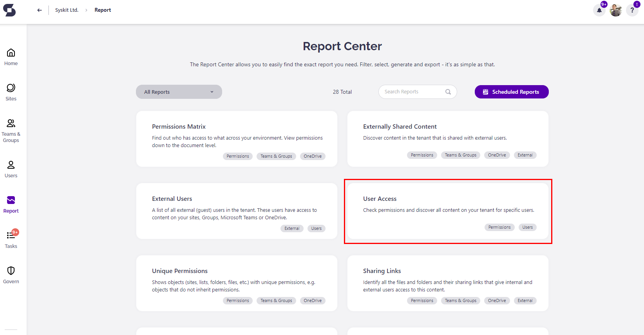Screen dimensions: 644x335
Task: Open the Users section in sidebar
Action: (x=11, y=169)
